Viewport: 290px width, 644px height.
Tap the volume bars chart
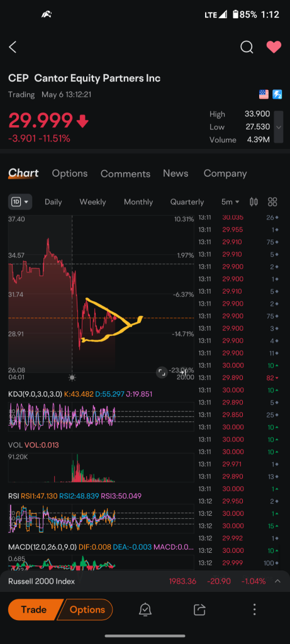pyautogui.click(x=101, y=467)
